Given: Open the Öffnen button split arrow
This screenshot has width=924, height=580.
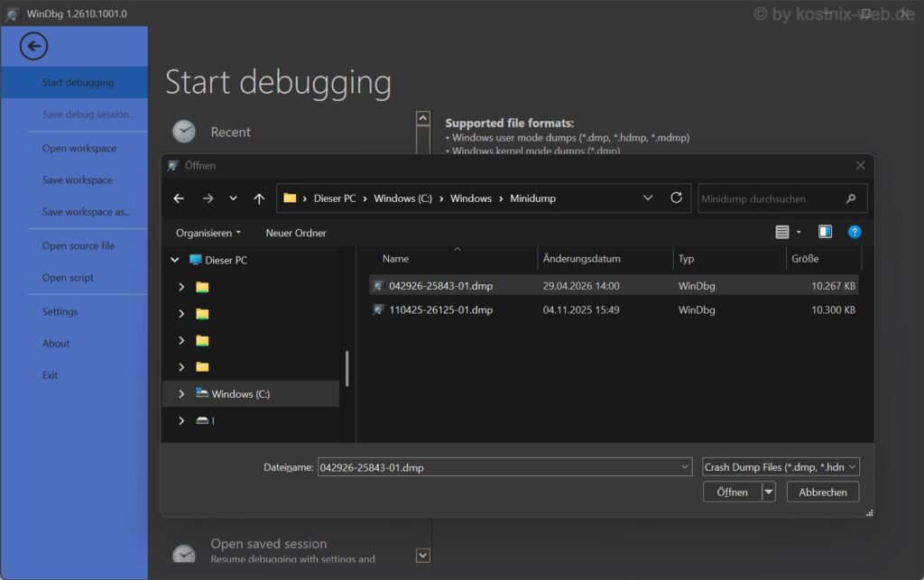Looking at the screenshot, I should coord(769,492).
